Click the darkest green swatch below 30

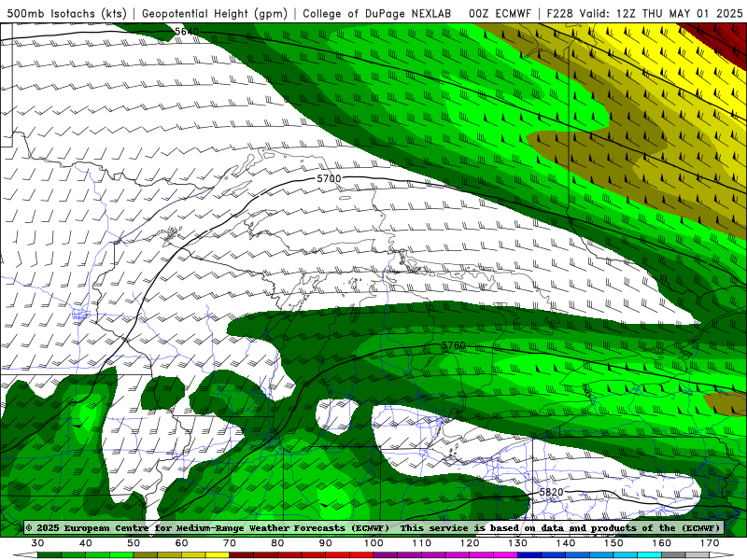pyautogui.click(x=49, y=555)
